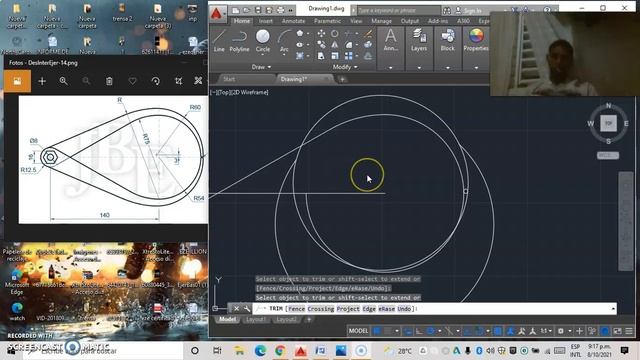Open the Manage ribbon tab
This screenshot has width=640, height=360.
coord(381,21)
